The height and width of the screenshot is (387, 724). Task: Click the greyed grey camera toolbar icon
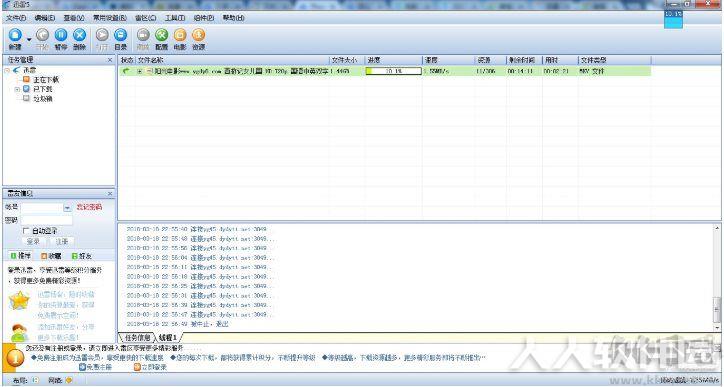pyautogui.click(x=143, y=35)
